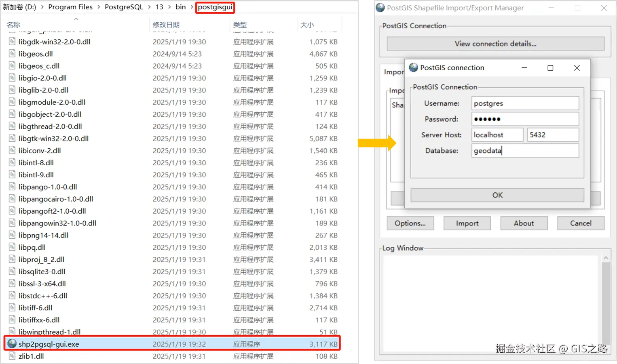Click the libgio-2.0-0.dll file icon
Image resolution: width=617 pixels, height=364 pixels.
click(x=12, y=78)
